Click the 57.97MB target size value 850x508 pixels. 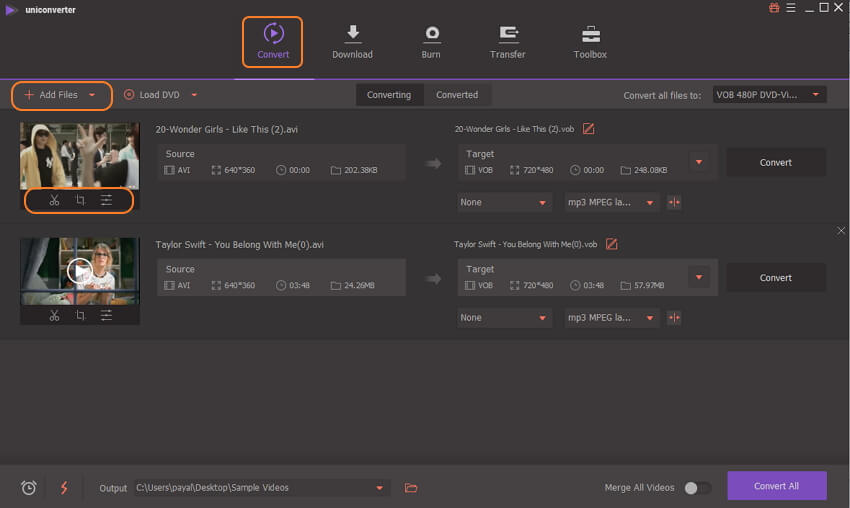(x=649, y=285)
